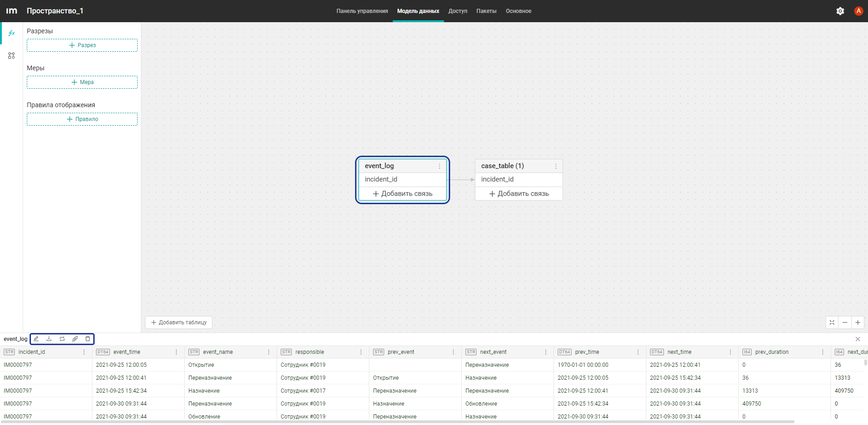This screenshot has width=868, height=425.
Task: Open the prev_time column options menu
Action: point(638,352)
